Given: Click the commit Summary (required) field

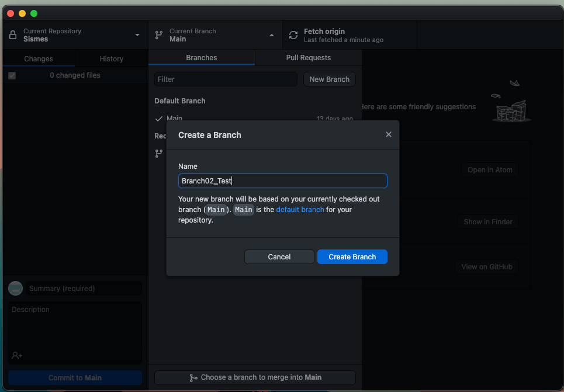Looking at the screenshot, I should (x=84, y=289).
